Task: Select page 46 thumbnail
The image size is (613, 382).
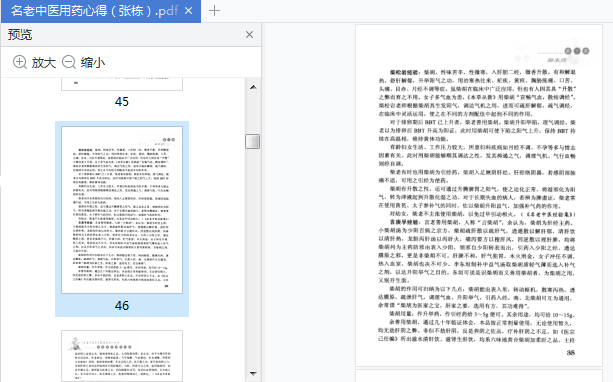Action: click(122, 210)
